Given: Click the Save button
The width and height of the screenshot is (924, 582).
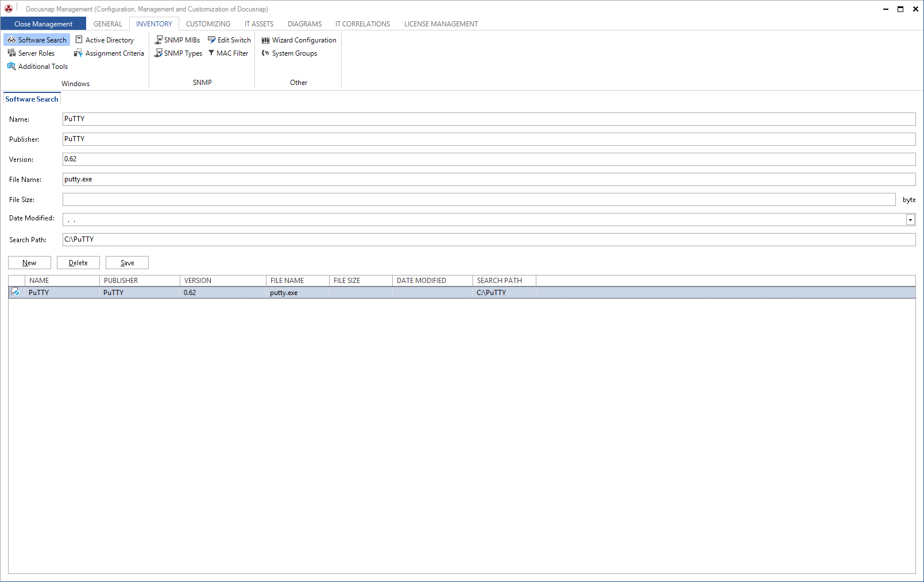Looking at the screenshot, I should pos(127,262).
